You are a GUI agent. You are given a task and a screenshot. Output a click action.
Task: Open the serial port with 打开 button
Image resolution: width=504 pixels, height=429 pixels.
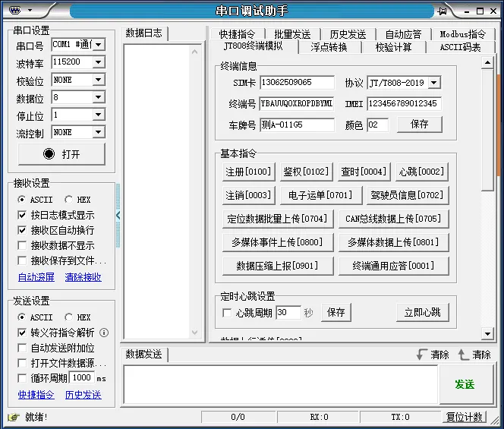tap(61, 153)
